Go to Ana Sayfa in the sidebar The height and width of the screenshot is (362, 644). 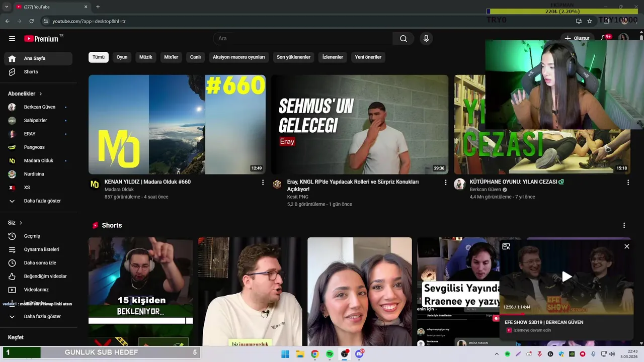pos(38,58)
